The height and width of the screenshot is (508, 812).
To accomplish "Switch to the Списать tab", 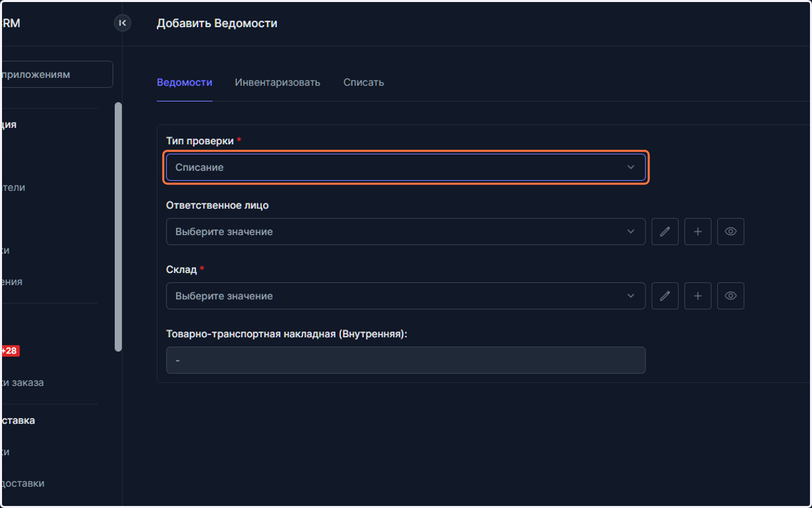I will click(x=363, y=82).
